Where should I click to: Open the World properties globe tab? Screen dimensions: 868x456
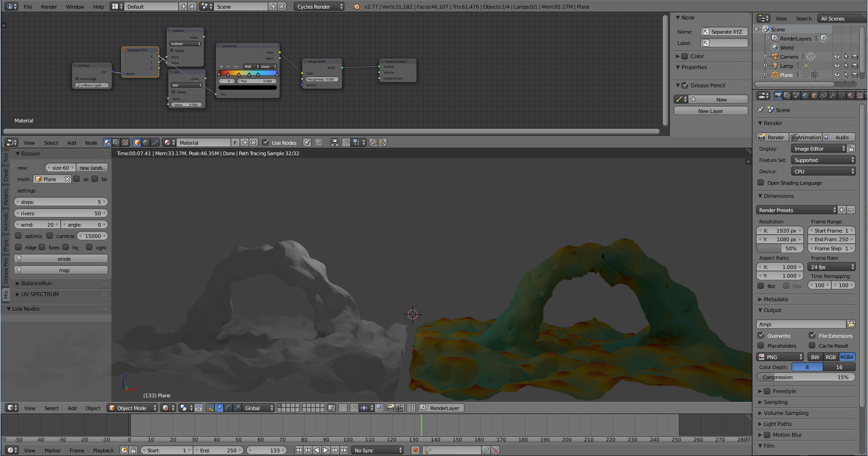[x=805, y=96]
